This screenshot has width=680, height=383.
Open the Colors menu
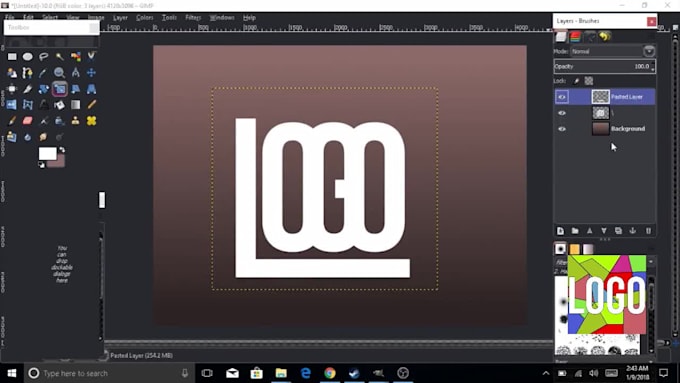point(144,18)
